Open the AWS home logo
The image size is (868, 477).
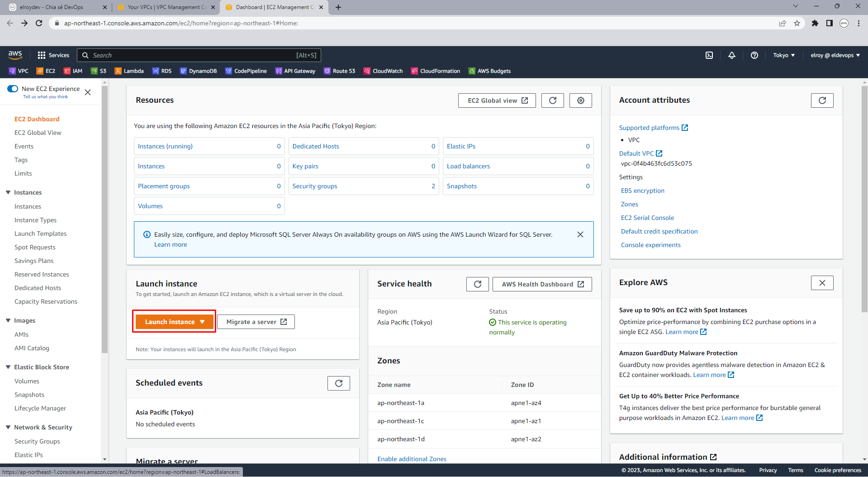[x=15, y=55]
